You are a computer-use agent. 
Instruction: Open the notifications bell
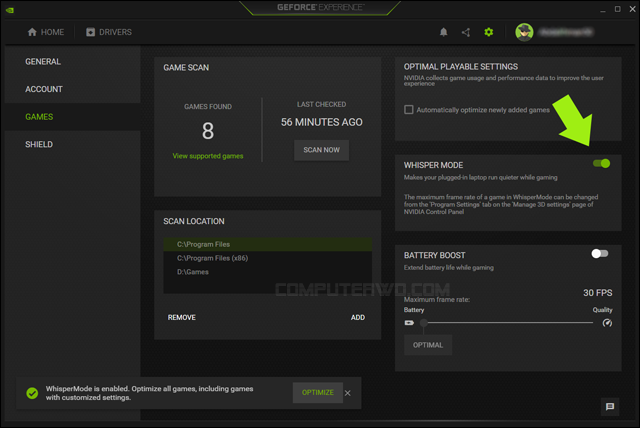[x=444, y=32]
